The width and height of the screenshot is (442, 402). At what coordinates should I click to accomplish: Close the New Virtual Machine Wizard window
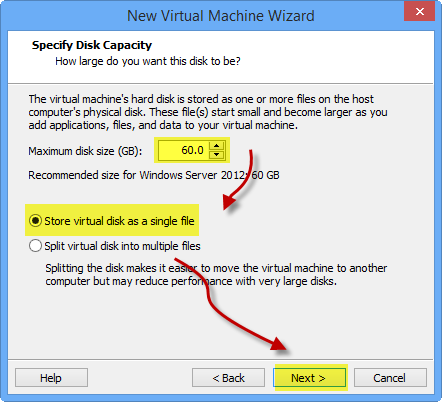point(420,12)
